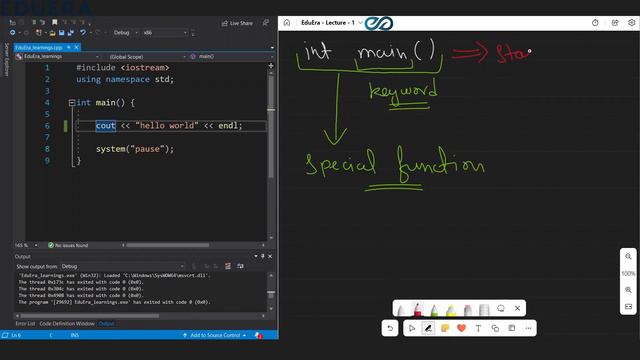The width and height of the screenshot is (640, 360).
Task: Select the text tool in whiteboard
Action: [x=478, y=328]
